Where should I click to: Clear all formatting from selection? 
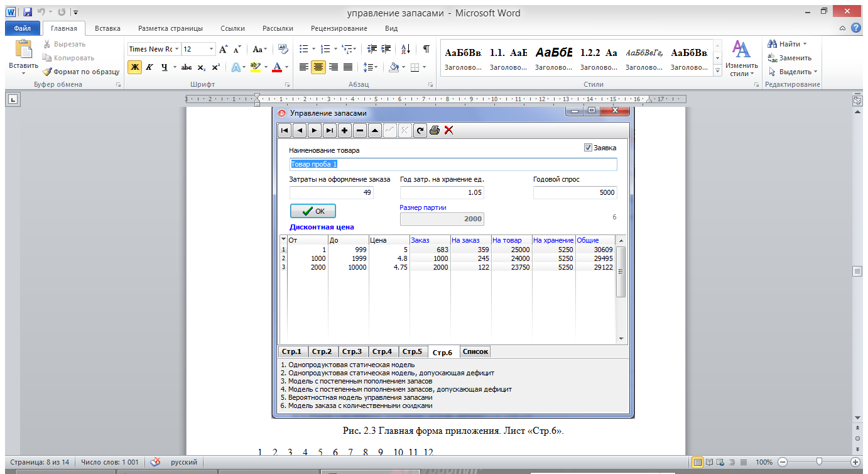coord(283,49)
